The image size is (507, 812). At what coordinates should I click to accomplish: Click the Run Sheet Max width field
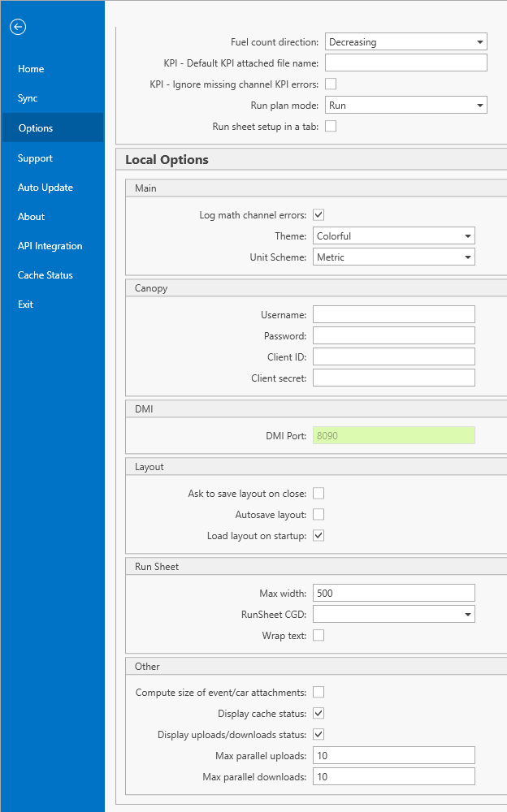pyautogui.click(x=394, y=593)
